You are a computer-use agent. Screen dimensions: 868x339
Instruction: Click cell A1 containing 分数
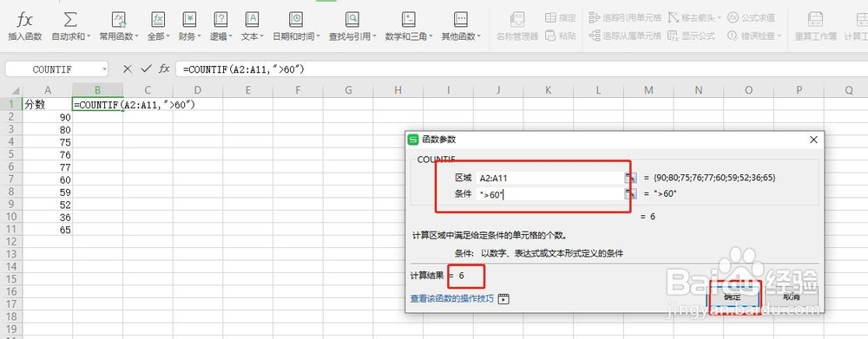coord(48,104)
